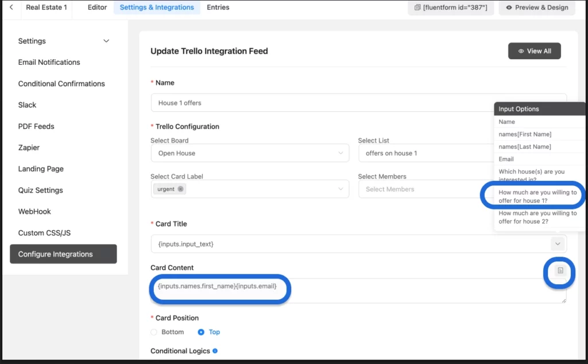
Task: Open Slack integration settings
Action: (x=27, y=105)
